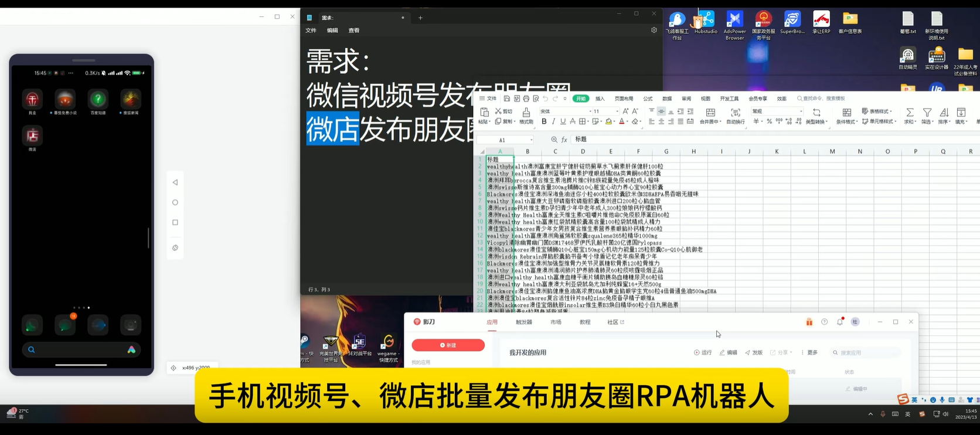Open the 编辑 menu in Notepad

(332, 30)
